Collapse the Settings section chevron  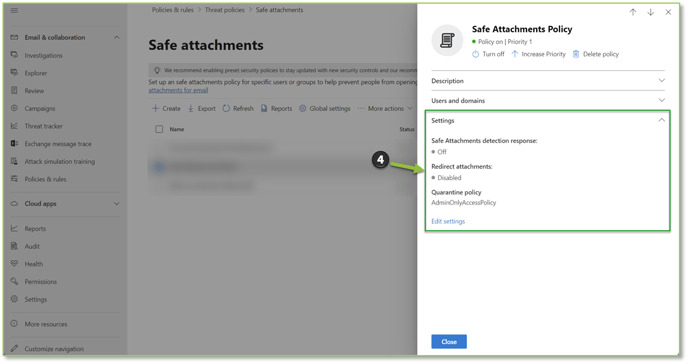coord(661,120)
